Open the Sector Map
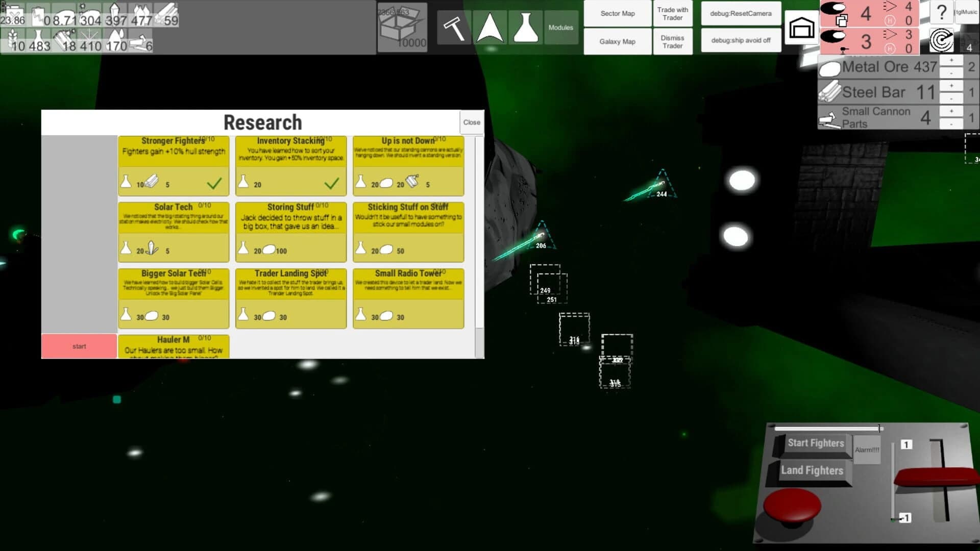Viewport: 980px width, 551px height. [618, 14]
